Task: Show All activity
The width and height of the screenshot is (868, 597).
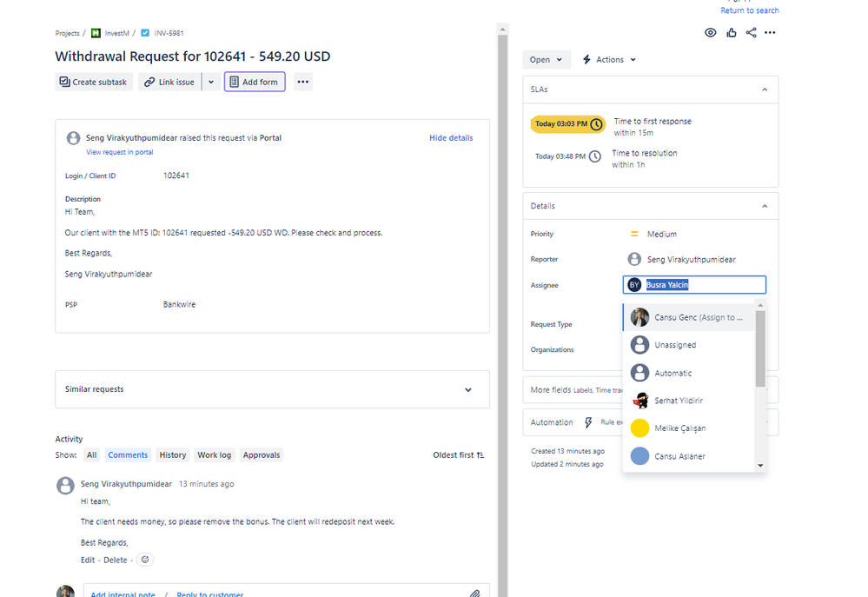Action: coord(91,455)
